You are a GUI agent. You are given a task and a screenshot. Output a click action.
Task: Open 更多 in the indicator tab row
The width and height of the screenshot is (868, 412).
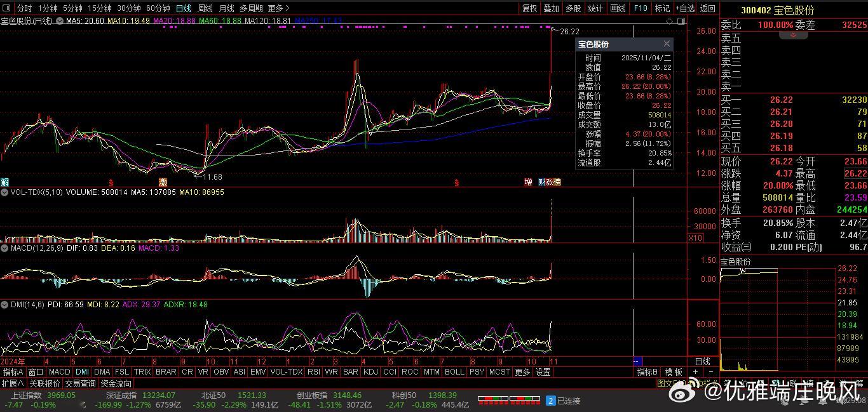coord(522,372)
